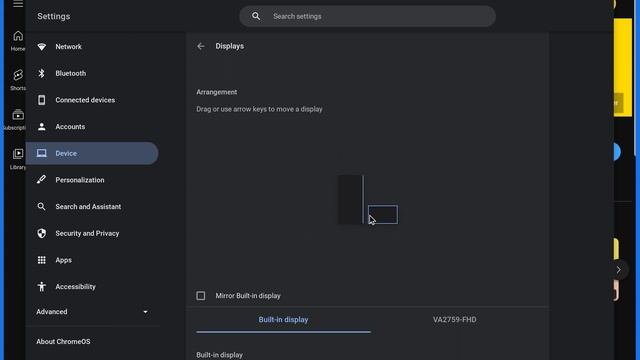This screenshot has width=640, height=360.
Task: Enable Mirror Built-in display checkbox
Action: (x=201, y=296)
